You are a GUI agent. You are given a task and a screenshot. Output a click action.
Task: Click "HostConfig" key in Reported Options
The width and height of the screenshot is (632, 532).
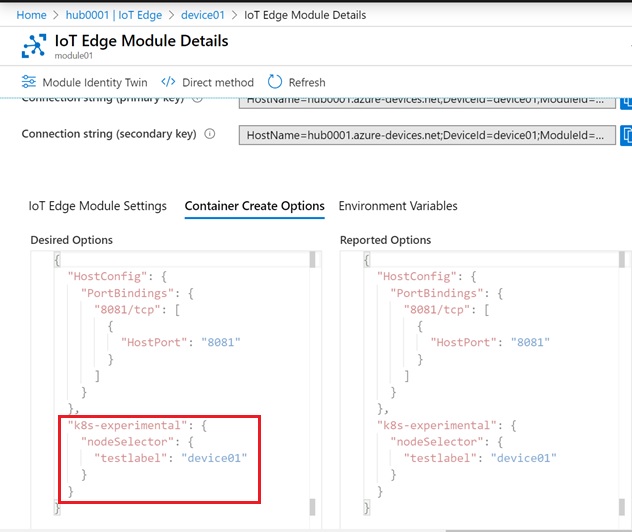pos(416,276)
